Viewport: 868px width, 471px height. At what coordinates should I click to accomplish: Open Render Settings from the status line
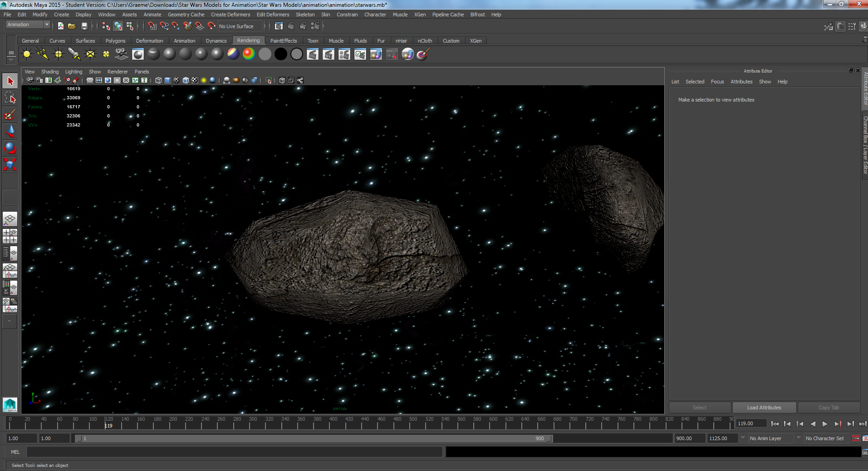315,26
